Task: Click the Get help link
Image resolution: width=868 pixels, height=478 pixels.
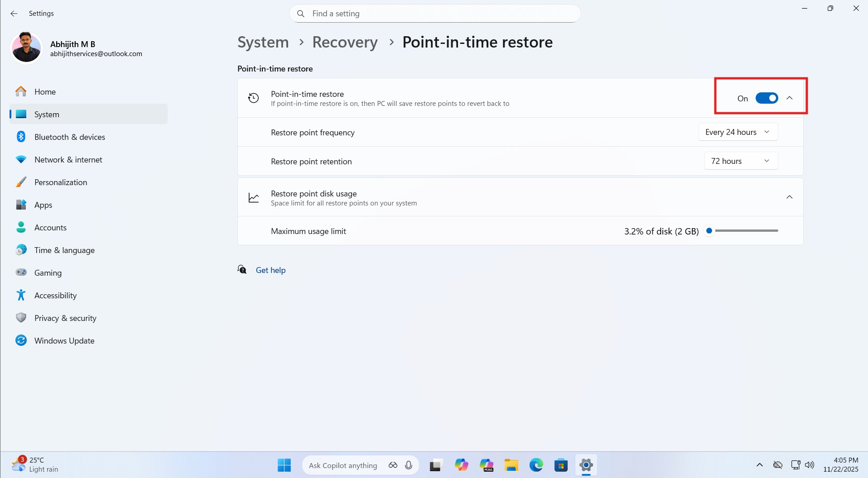Action: (270, 270)
